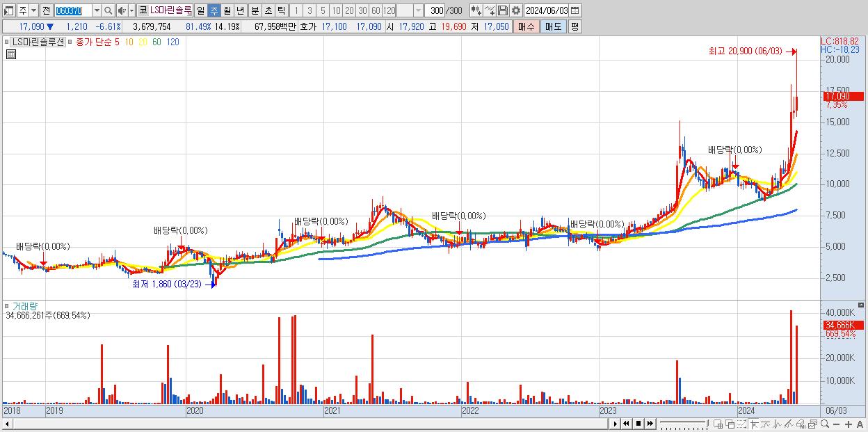Switch to daily chart (일)
The image size is (868, 432).
tap(200, 10)
